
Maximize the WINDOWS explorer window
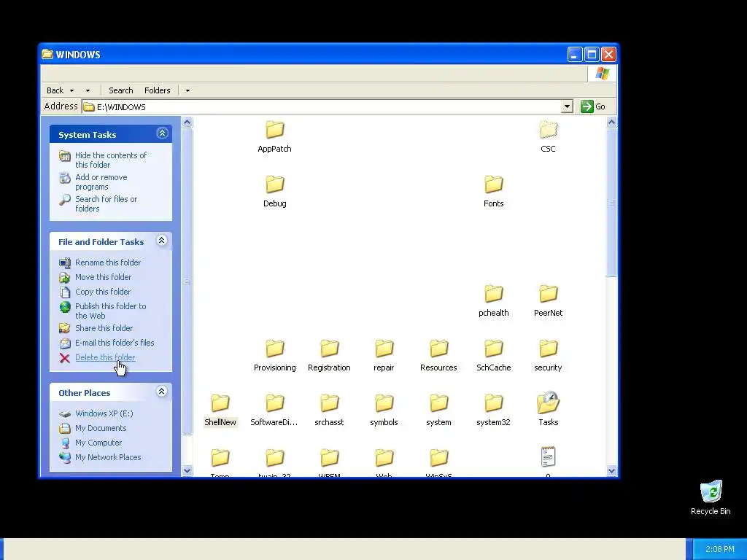pos(592,54)
